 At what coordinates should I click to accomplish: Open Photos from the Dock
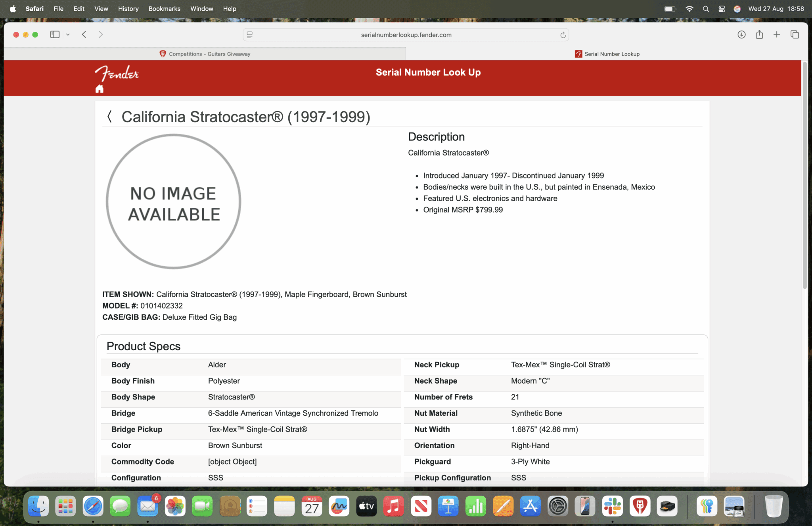coord(175,506)
